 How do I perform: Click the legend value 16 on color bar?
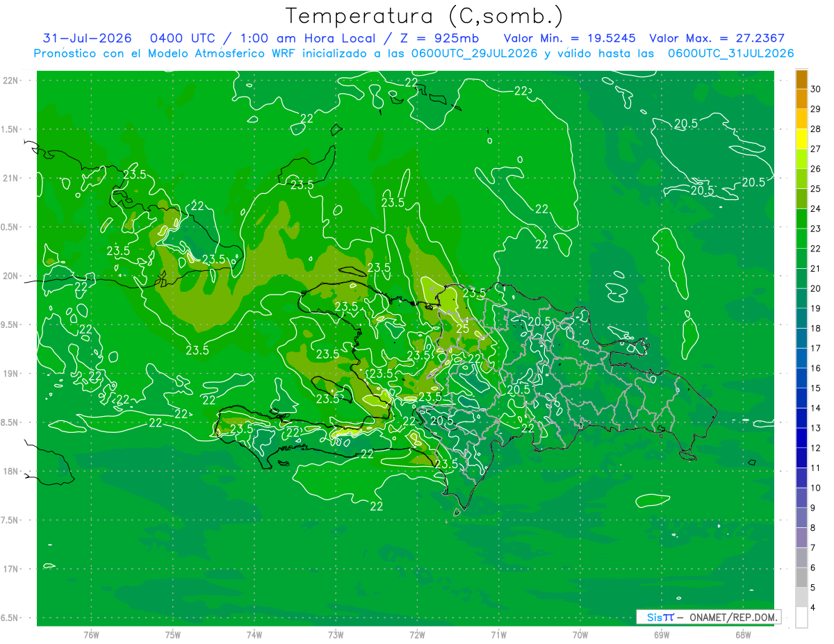coord(815,368)
